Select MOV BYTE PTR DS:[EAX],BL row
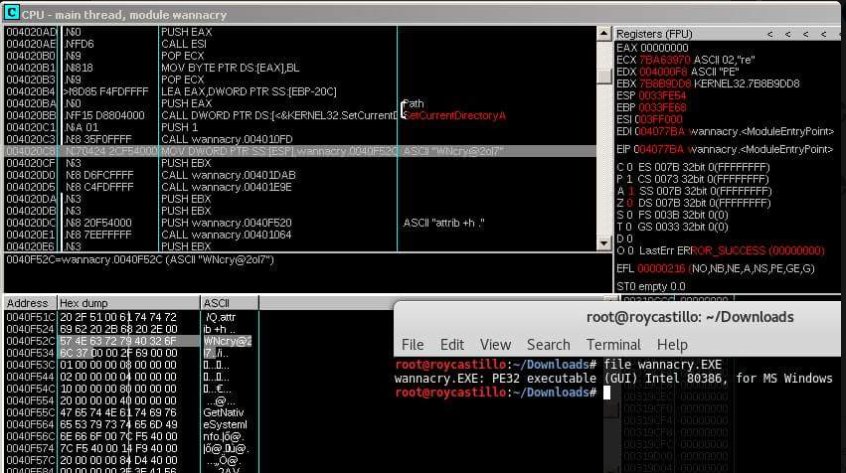846x473 pixels. (x=300, y=68)
